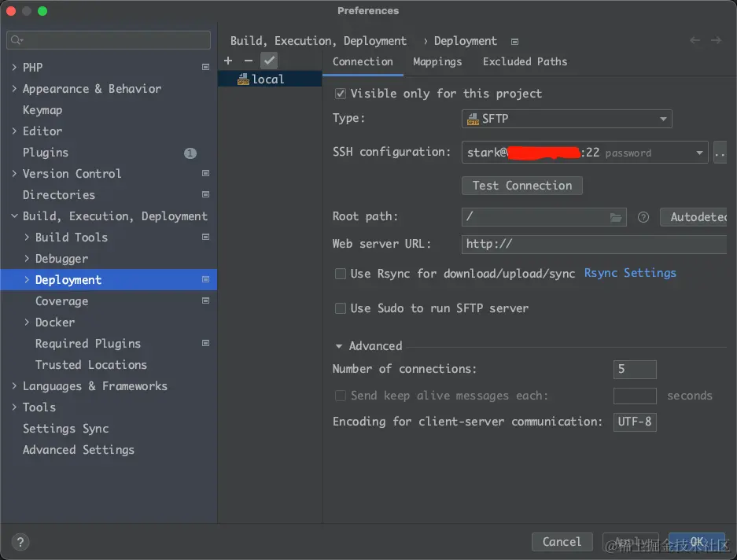Click the search field magnifier icon
This screenshot has width=737, height=560.
[x=17, y=40]
